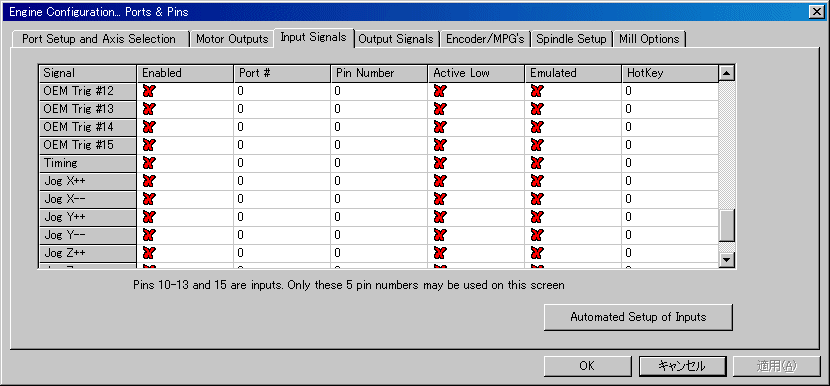Toggle Emulated for Jog X--
The height and width of the screenshot is (386, 830).
[537, 199]
